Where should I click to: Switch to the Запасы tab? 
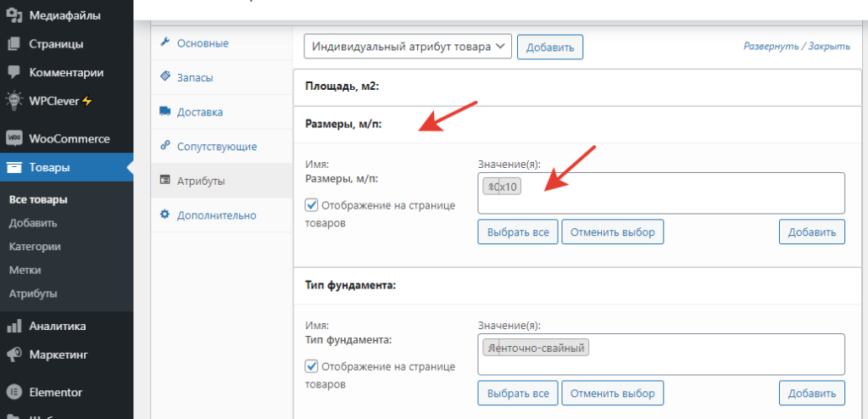coord(195,77)
